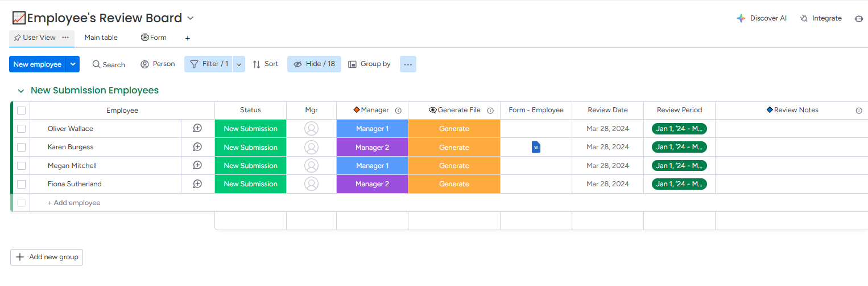Screen dimensions: 868x286
Task: Change Oliver Wallace's Manager 1 cell
Action: (x=372, y=129)
